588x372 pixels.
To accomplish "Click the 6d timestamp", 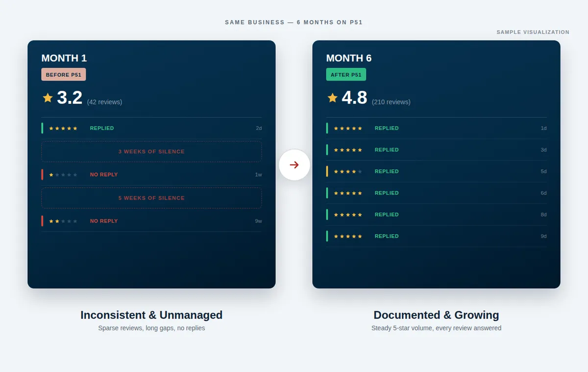I will pos(543,193).
